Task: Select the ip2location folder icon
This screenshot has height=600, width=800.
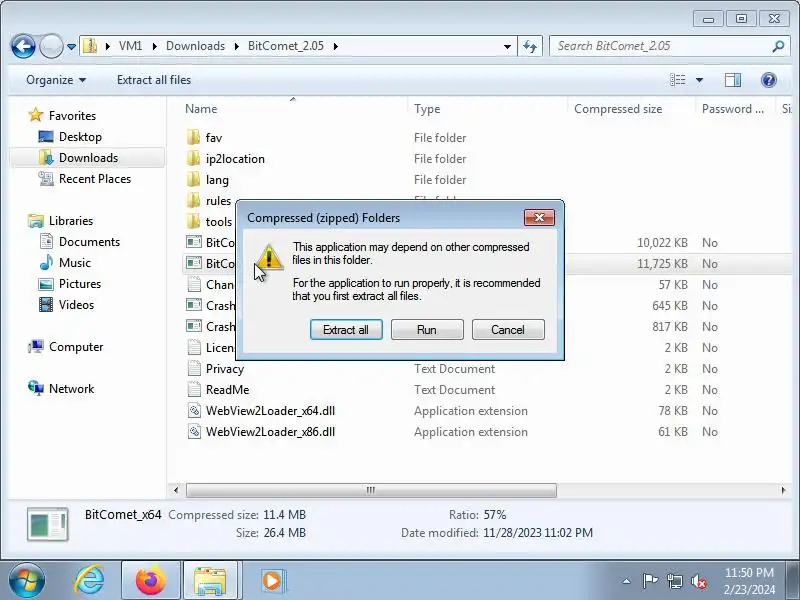Action: (194, 158)
